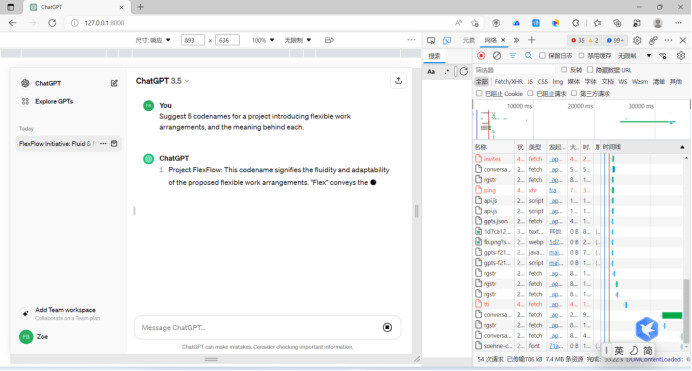Image resolution: width=692 pixels, height=371 pixels.
Task: Open DevTools settings gear in top bar
Action: coord(637,40)
